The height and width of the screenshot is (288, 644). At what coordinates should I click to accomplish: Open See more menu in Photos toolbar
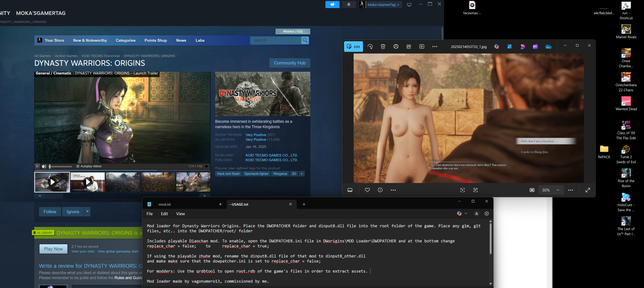(435, 47)
